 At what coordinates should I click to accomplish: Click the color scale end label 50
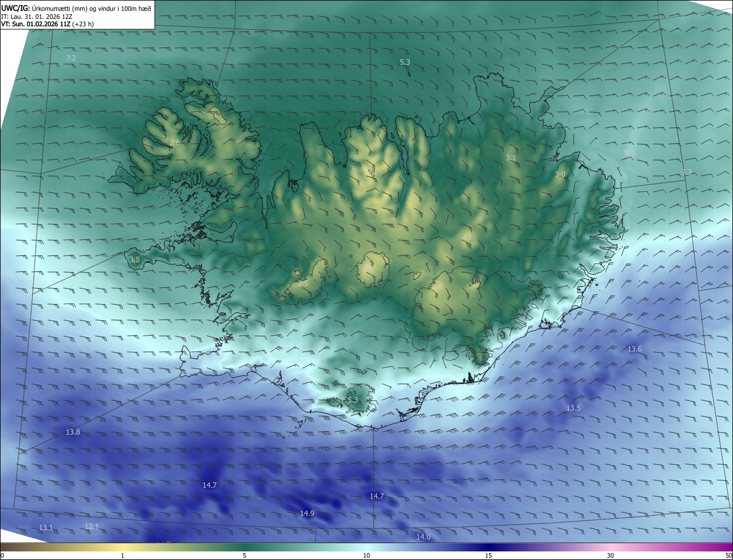pyautogui.click(x=728, y=555)
